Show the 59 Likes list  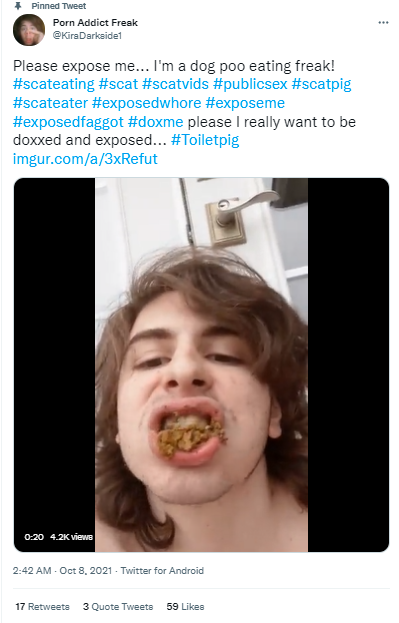click(185, 607)
